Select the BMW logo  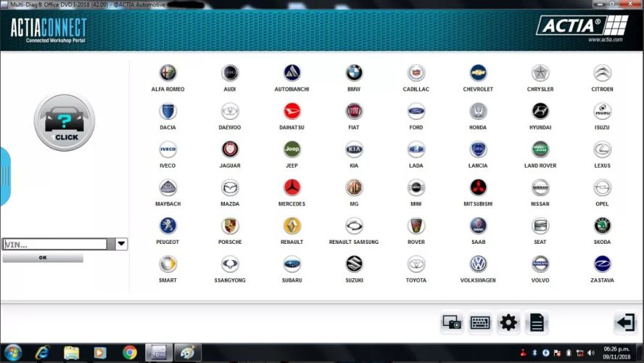point(354,73)
